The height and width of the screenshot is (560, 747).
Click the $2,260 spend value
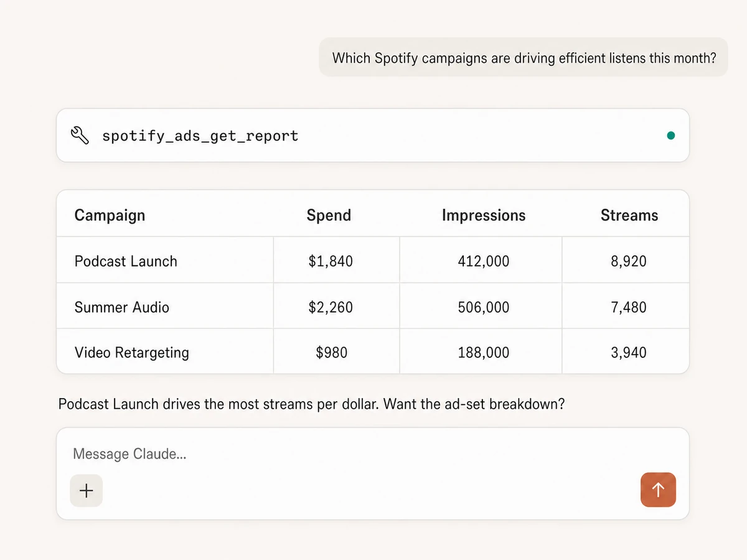331,307
